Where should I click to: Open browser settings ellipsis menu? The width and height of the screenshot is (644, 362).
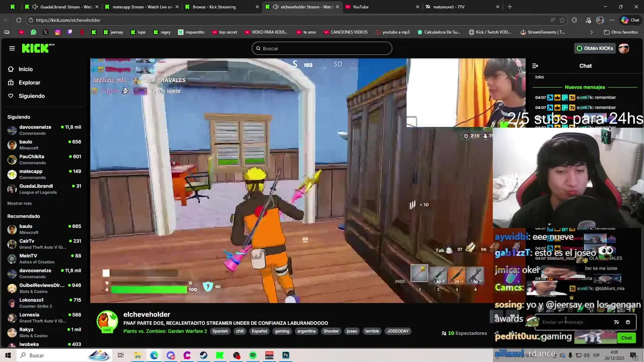(x=612, y=20)
